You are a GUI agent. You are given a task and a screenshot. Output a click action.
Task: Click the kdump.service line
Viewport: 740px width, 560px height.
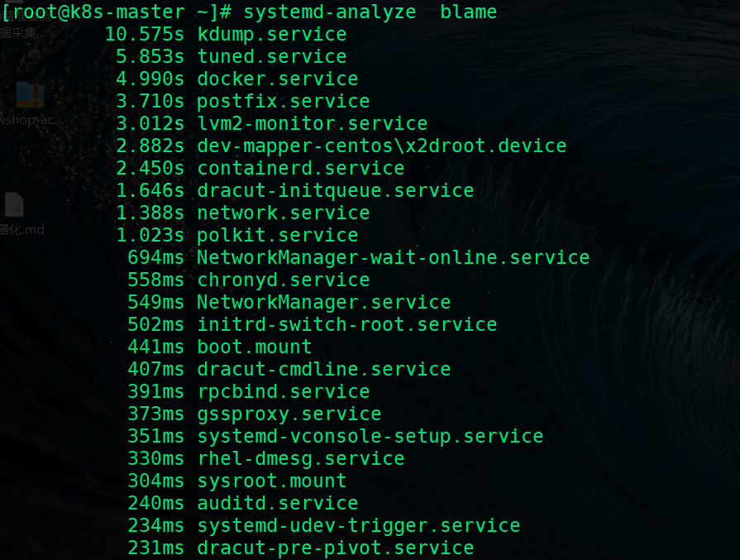(226, 35)
